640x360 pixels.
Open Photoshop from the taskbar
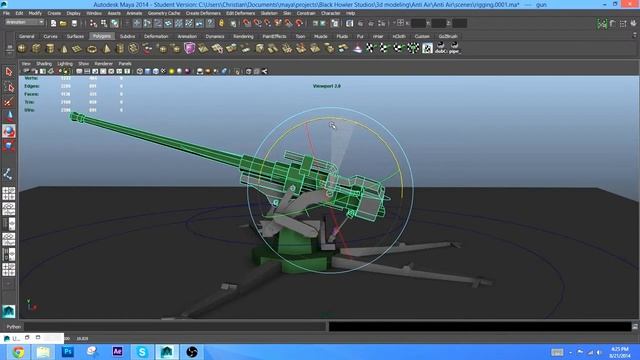coord(68,351)
